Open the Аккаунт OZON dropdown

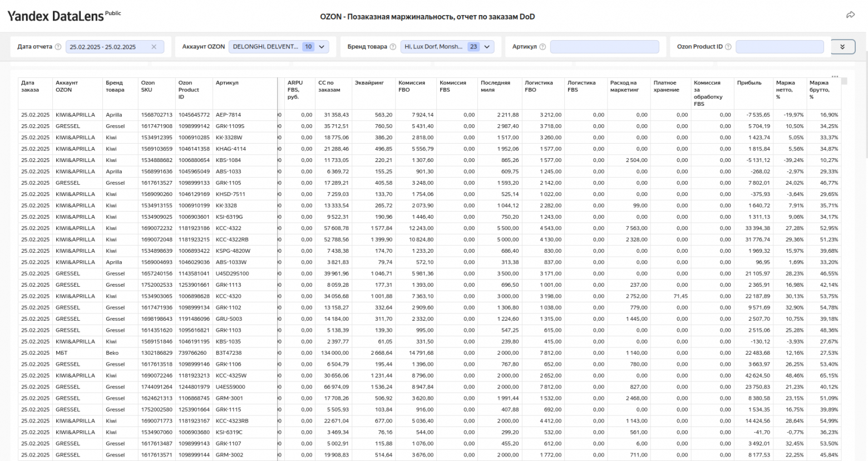279,47
